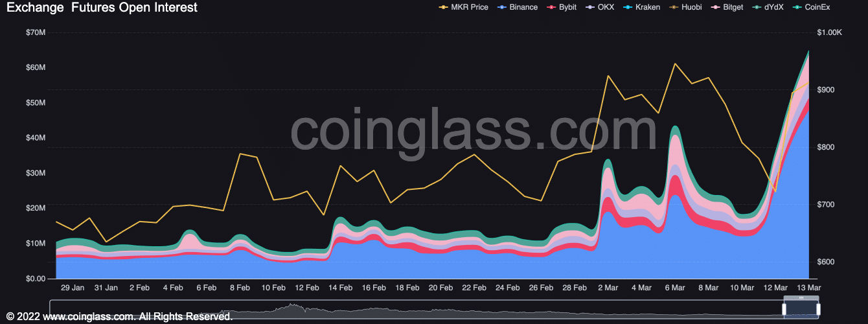Click the Exchange Futures Open Interest title
The width and height of the screenshot is (868, 324).
(x=102, y=8)
